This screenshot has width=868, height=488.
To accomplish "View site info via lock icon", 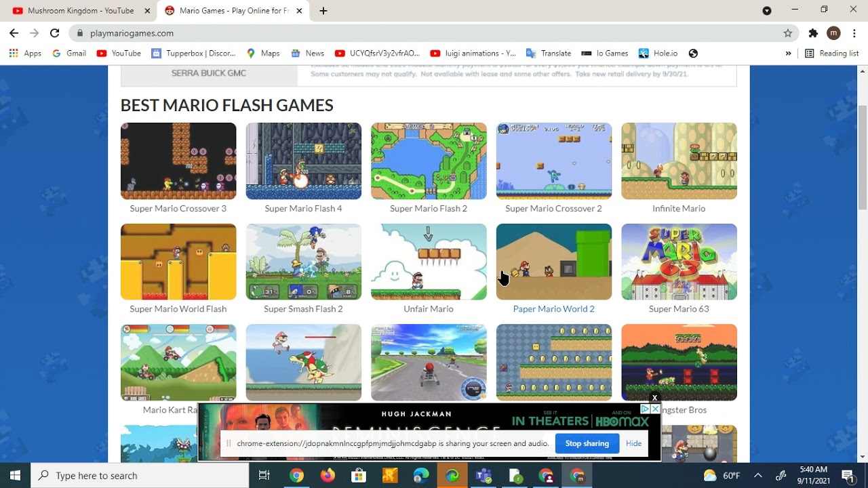I will (x=80, y=33).
